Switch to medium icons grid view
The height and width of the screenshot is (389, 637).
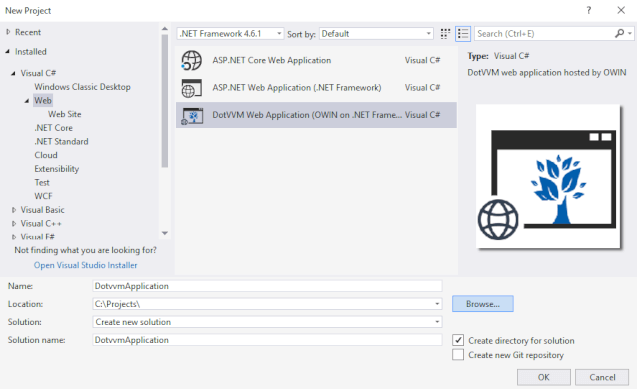[445, 34]
